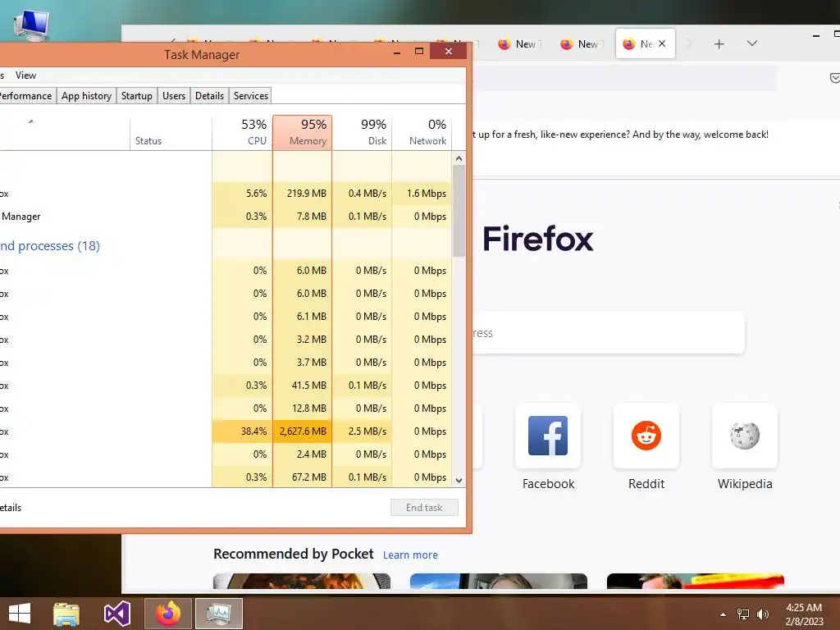This screenshot has width=840, height=630.
Task: Close the active Firefox tab
Action: pos(662,44)
